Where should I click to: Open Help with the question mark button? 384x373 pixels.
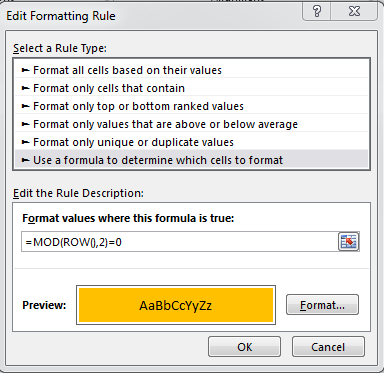(317, 12)
